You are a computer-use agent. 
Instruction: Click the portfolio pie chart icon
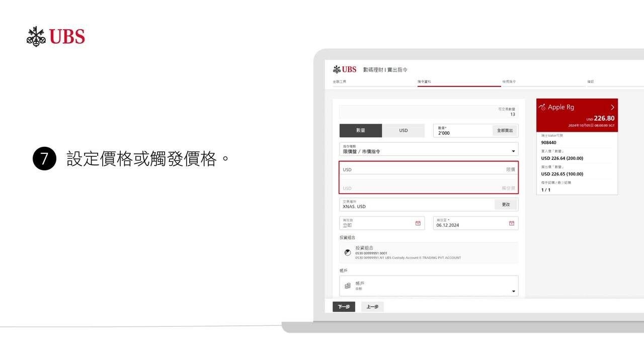coord(348,252)
